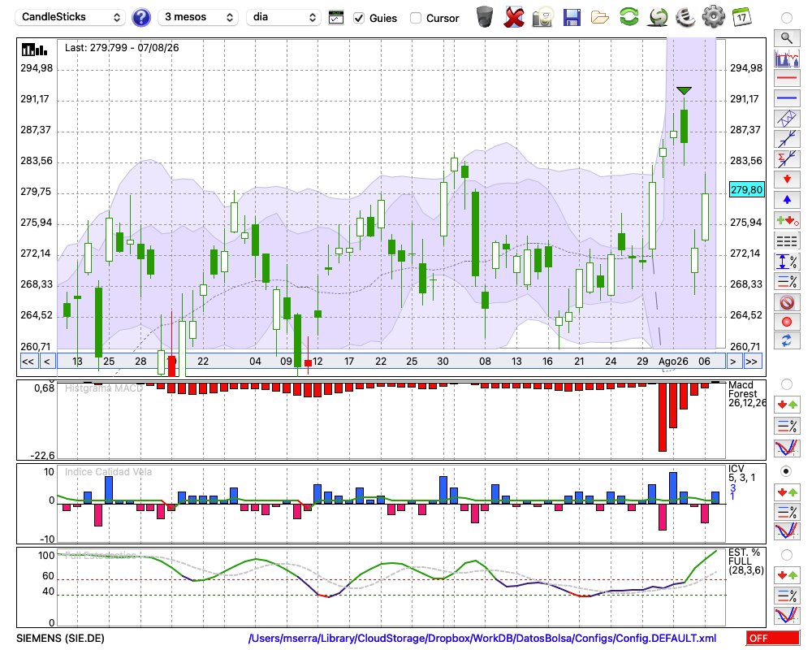This screenshot has width=812, height=650.
Task: Enable the Cursor checkbox
Action: [415, 18]
